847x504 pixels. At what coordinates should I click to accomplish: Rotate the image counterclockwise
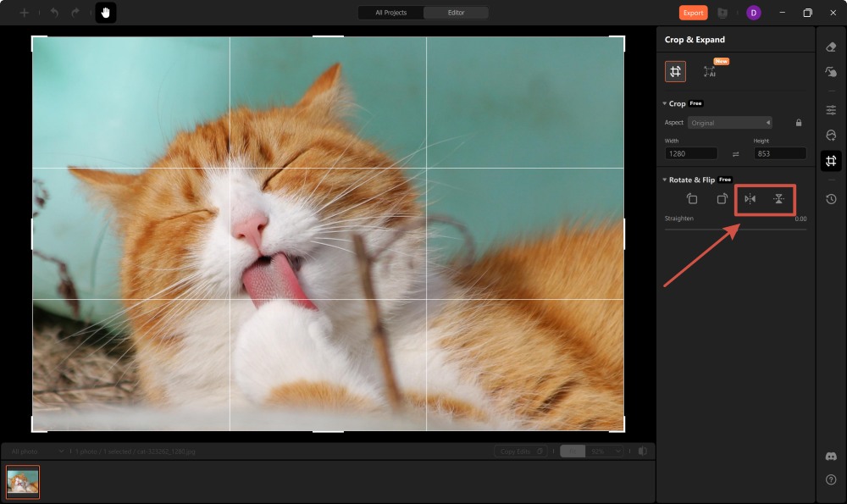click(692, 198)
